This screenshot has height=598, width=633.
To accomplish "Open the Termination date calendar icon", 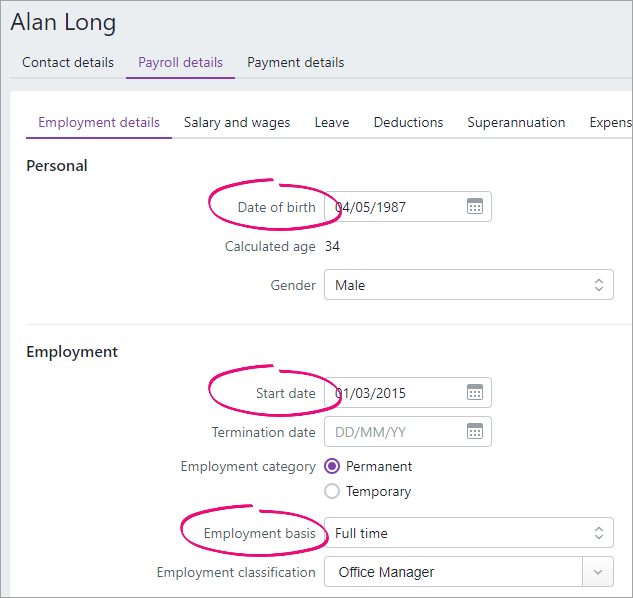I will 475,431.
